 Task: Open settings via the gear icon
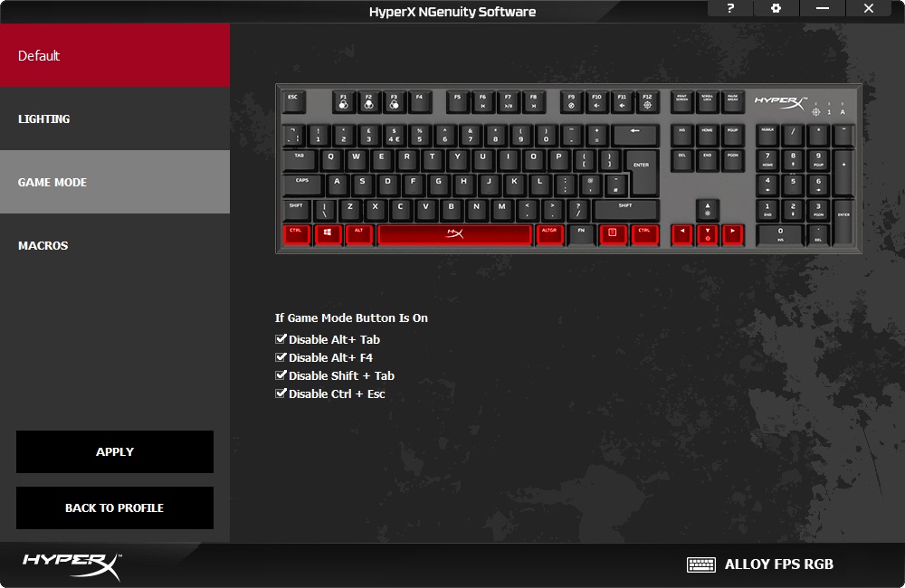[776, 9]
